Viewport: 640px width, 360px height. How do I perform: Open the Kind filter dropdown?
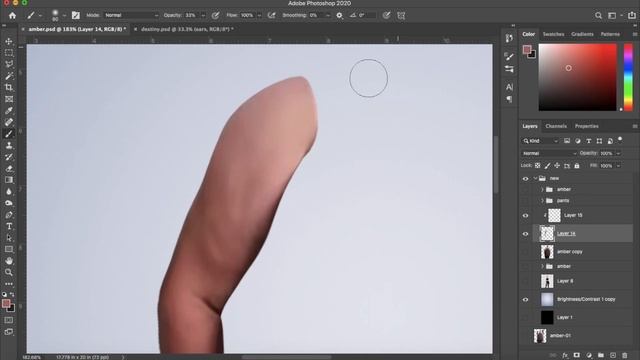(x=540, y=141)
